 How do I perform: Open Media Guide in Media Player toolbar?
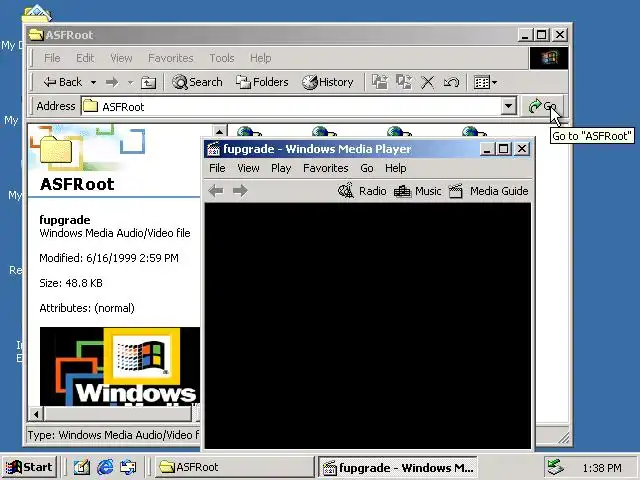(x=488, y=191)
